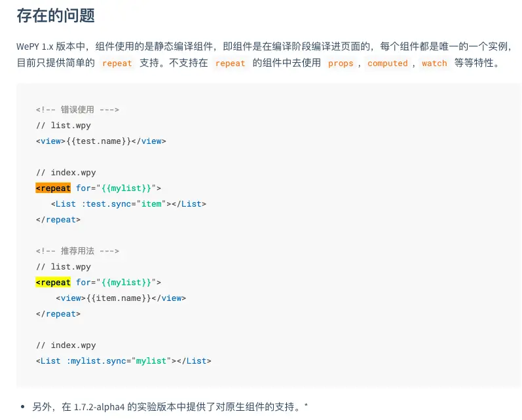522x420 pixels.
Task: Click the comment '错误使用' in the code block
Action: point(77,109)
